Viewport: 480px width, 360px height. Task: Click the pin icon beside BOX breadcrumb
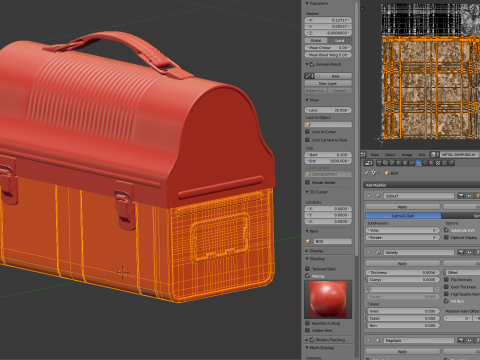click(366, 173)
